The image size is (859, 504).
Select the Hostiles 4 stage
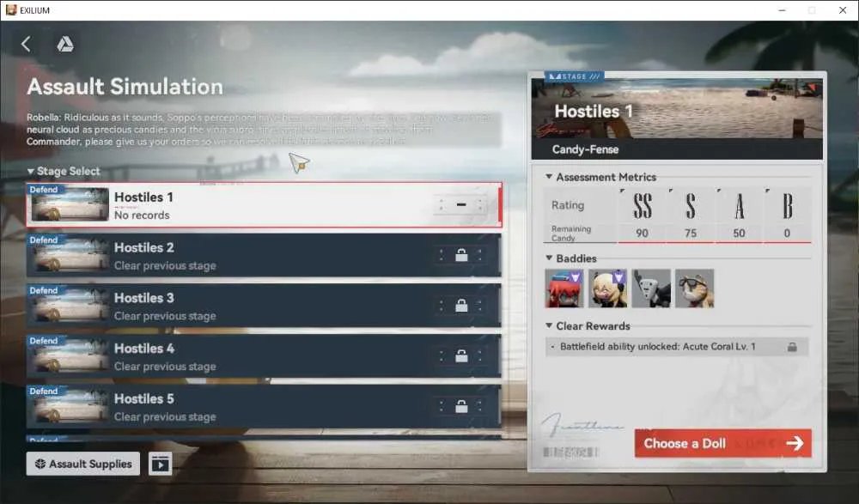(x=264, y=356)
